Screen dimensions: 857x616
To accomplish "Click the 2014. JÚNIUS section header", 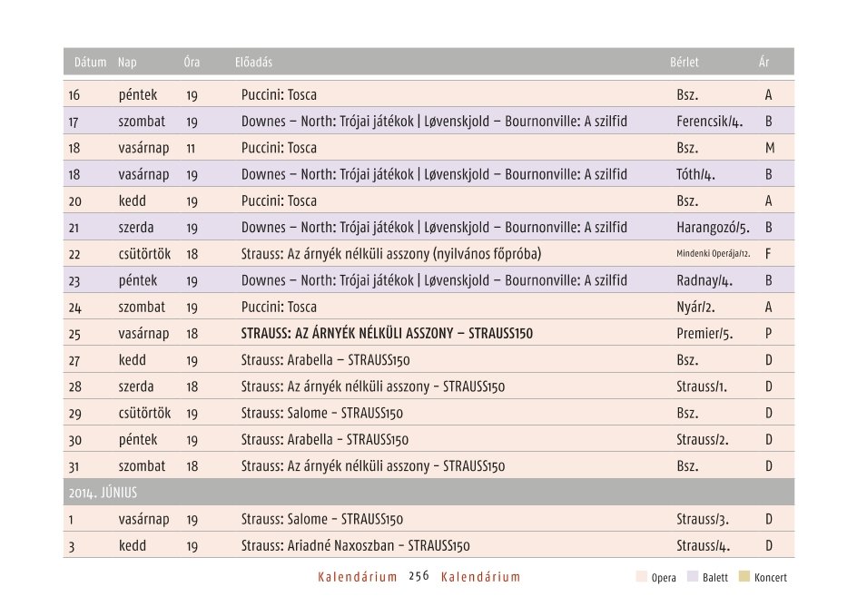I will (x=428, y=492).
